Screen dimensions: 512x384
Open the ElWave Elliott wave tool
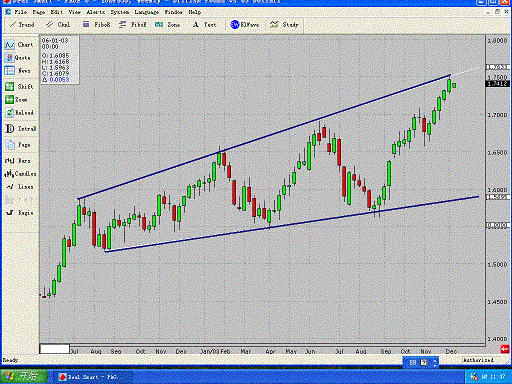click(245, 25)
